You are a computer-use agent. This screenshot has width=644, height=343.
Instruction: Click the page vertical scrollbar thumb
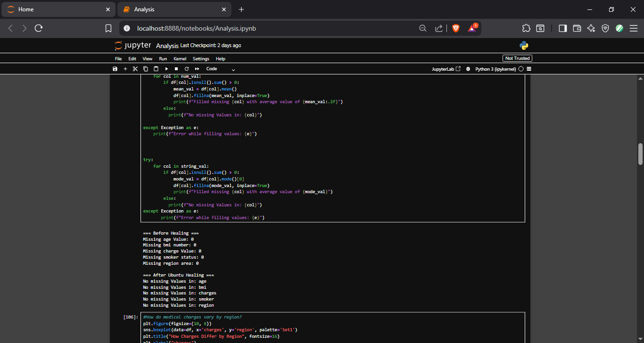click(x=640, y=154)
